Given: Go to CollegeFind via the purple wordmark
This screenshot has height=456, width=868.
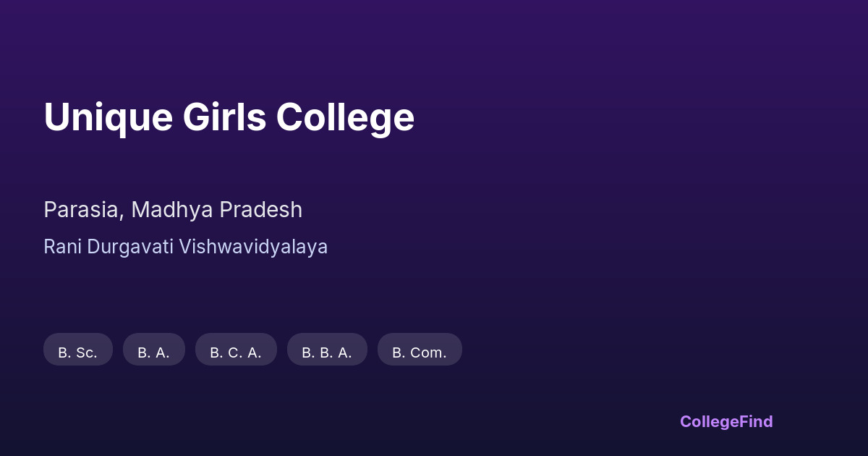Looking at the screenshot, I should point(726,421).
